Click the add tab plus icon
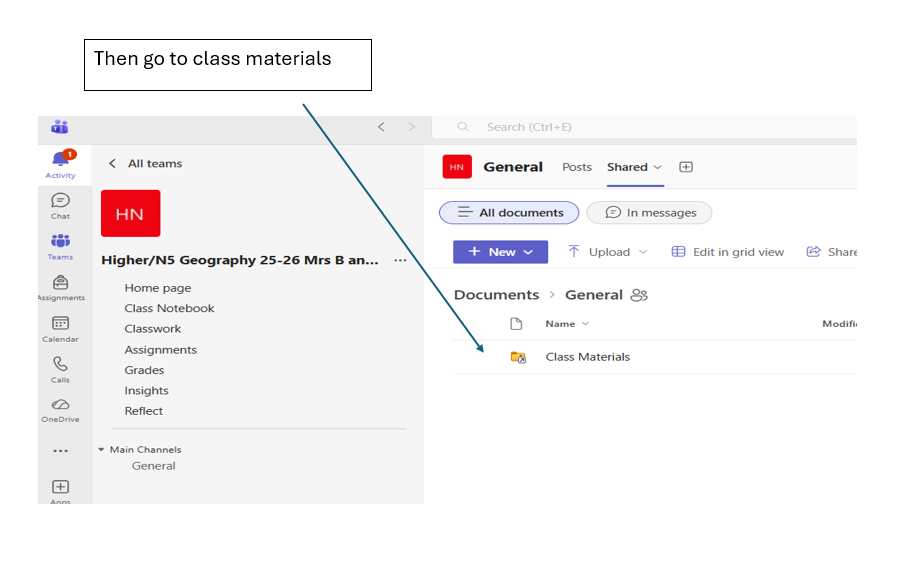The width and height of the screenshot is (915, 580). (x=686, y=167)
